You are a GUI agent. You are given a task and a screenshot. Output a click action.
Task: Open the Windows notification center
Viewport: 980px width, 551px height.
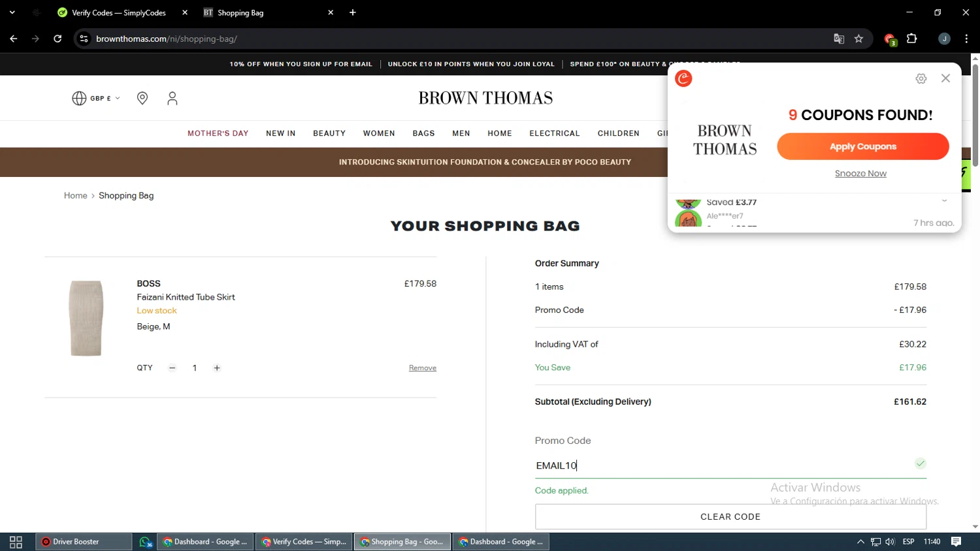(x=956, y=542)
